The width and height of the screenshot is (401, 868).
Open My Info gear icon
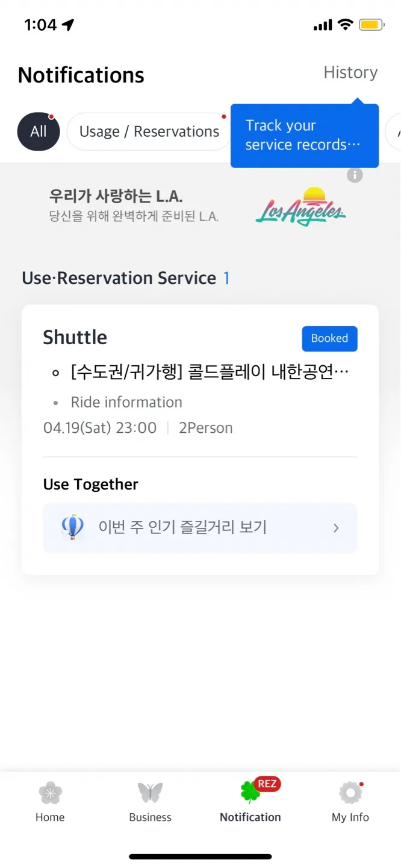click(x=350, y=793)
